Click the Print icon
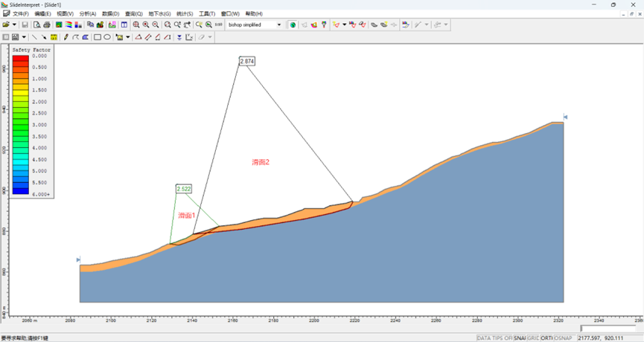This screenshot has height=342, width=644. point(47,25)
